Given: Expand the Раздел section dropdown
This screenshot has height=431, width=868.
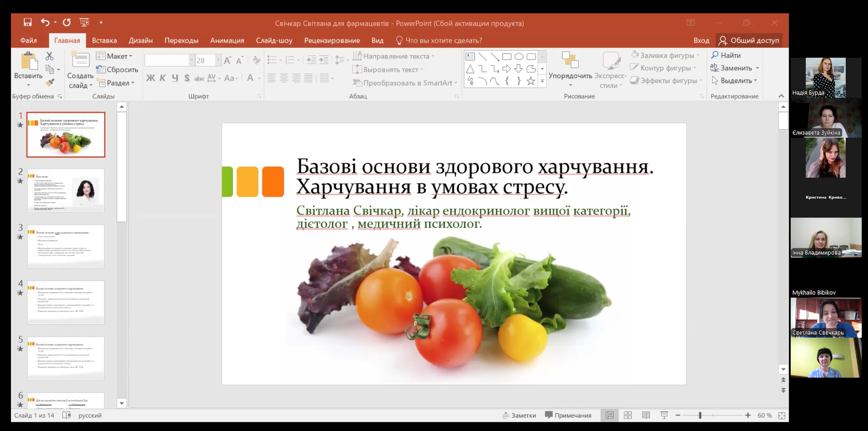Looking at the screenshot, I should [116, 83].
